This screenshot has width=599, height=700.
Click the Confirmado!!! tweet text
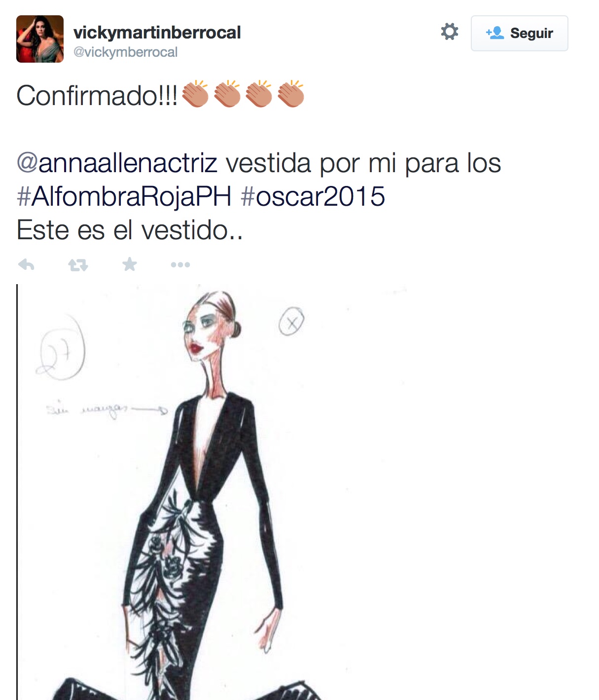pyautogui.click(x=97, y=95)
